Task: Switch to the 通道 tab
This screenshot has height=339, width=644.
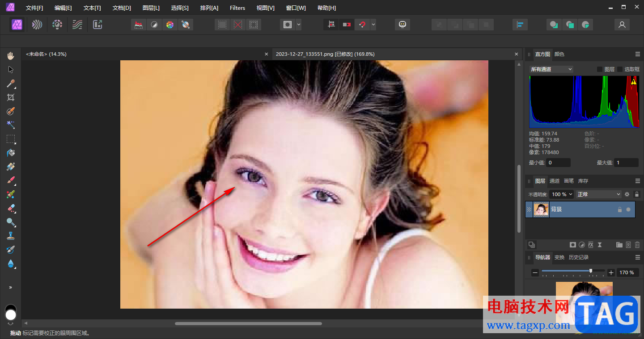Action: click(x=555, y=181)
